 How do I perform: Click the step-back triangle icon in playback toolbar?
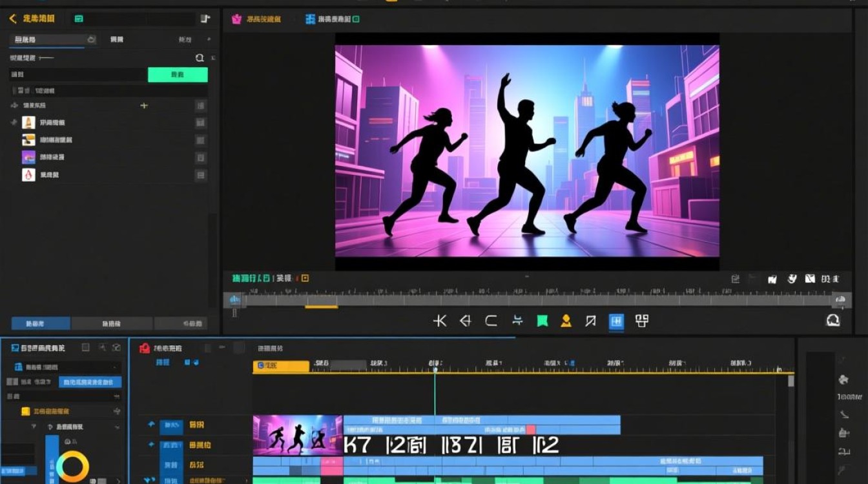click(466, 321)
